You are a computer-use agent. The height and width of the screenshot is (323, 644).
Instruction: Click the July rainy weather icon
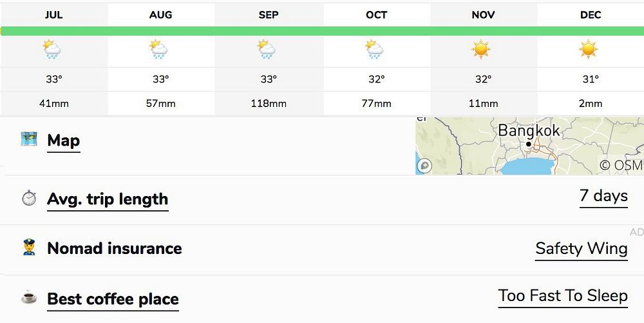pyautogui.click(x=52, y=50)
